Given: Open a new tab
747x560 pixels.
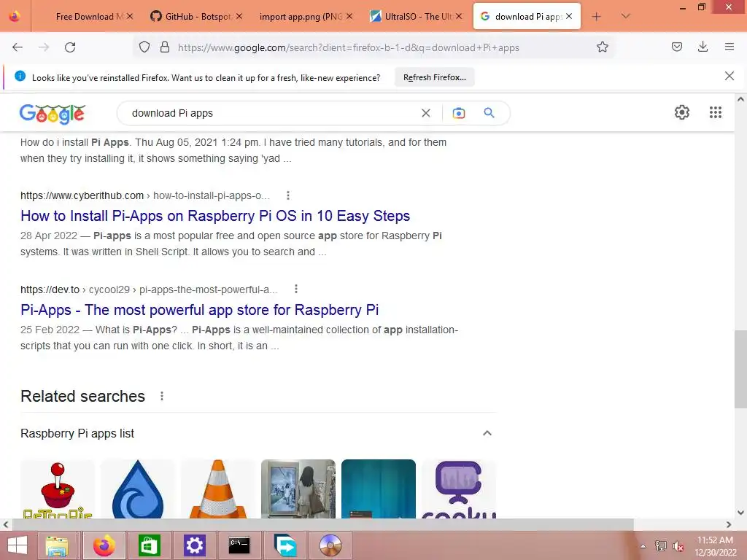Looking at the screenshot, I should click(x=596, y=17).
